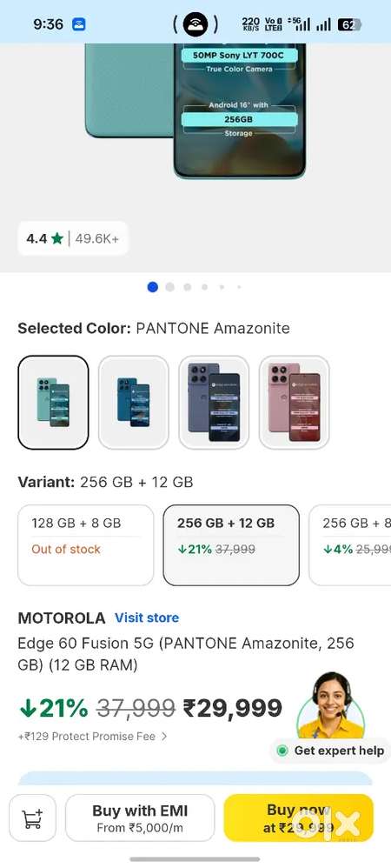Image resolution: width=391 pixels, height=868 pixels.
Task: Tap the battery indicator in status bar
Action: (349, 24)
